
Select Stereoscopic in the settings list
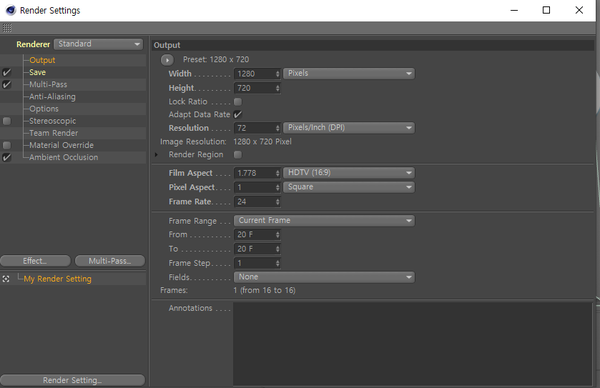(x=53, y=121)
